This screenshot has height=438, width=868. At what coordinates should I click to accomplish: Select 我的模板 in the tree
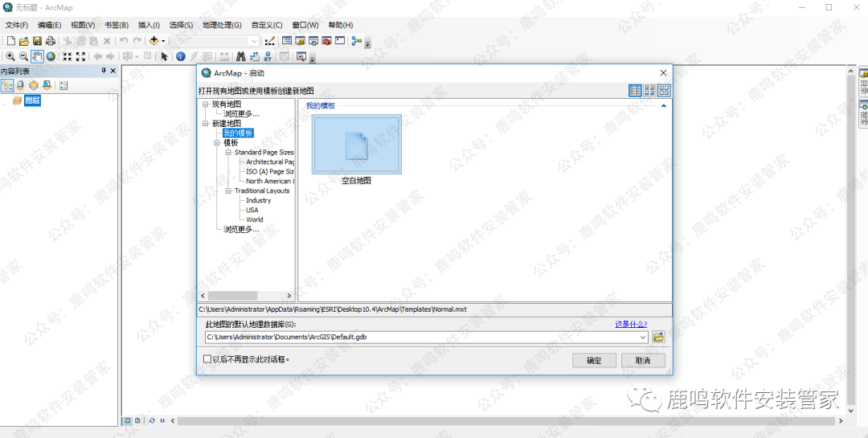point(238,133)
